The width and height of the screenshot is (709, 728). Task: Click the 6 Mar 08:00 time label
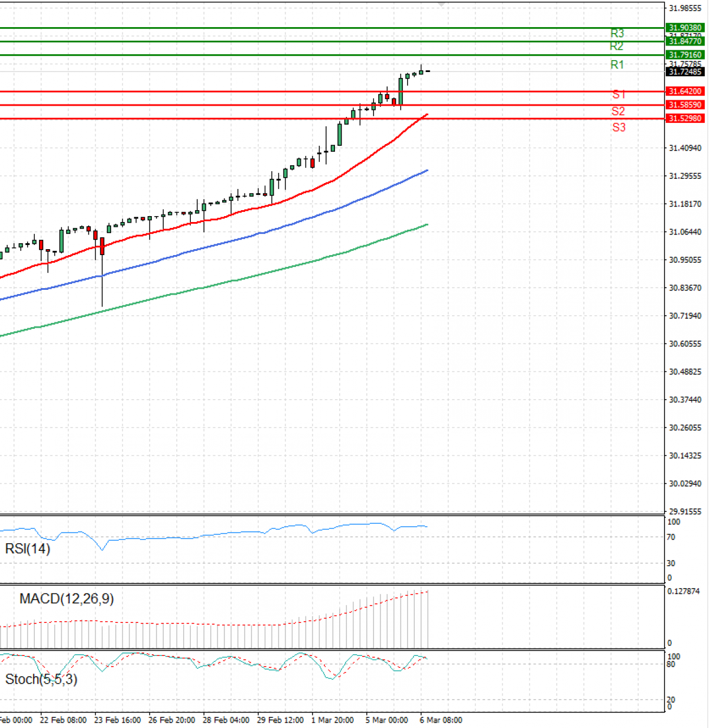pos(441,720)
